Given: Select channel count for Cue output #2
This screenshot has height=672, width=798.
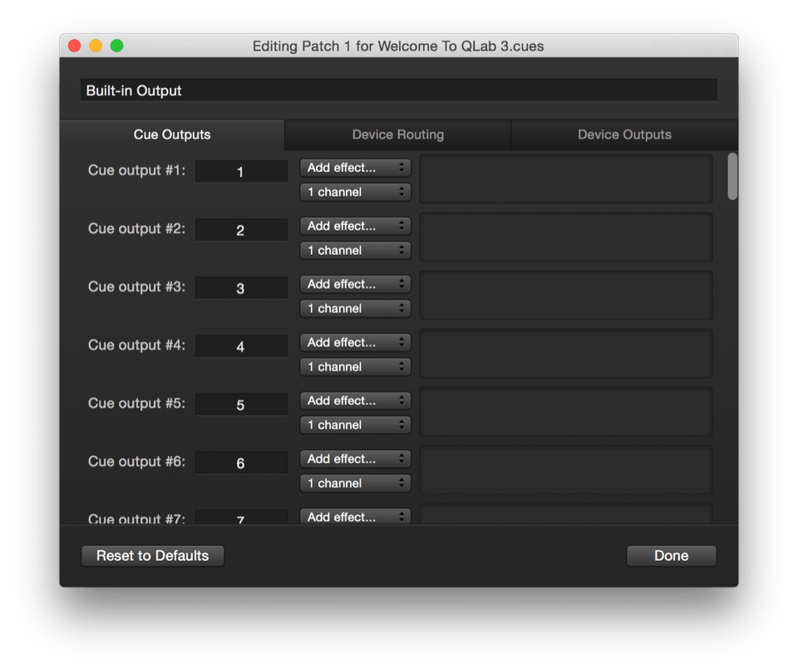Looking at the screenshot, I should [x=355, y=250].
